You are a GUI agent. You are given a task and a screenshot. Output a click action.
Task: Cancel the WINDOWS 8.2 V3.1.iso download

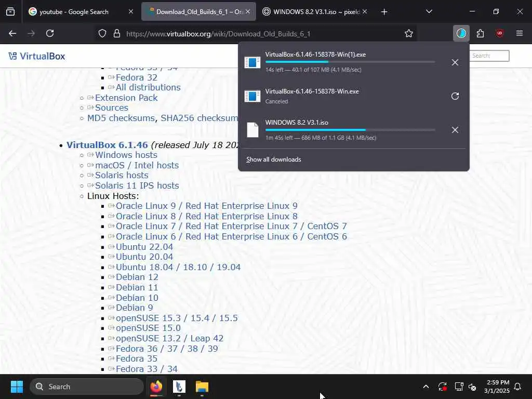click(455, 129)
